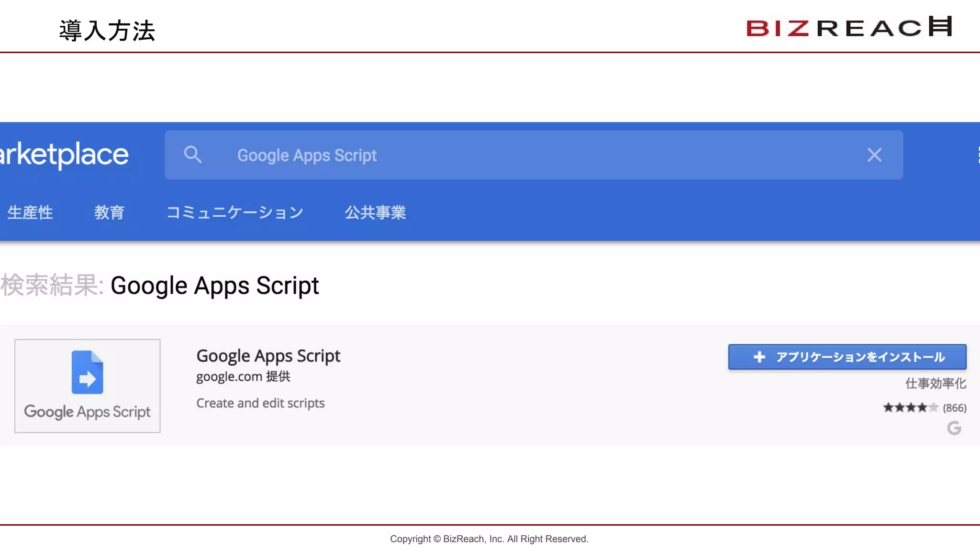Click the Create and edit scripts description
Viewport: 980px width, 551px height.
pyautogui.click(x=260, y=403)
